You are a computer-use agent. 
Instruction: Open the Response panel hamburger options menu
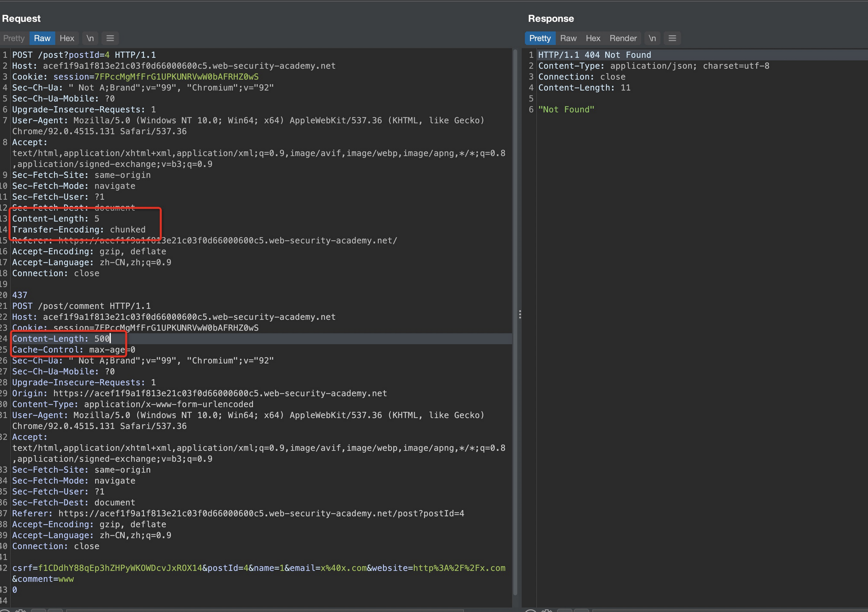click(x=672, y=38)
